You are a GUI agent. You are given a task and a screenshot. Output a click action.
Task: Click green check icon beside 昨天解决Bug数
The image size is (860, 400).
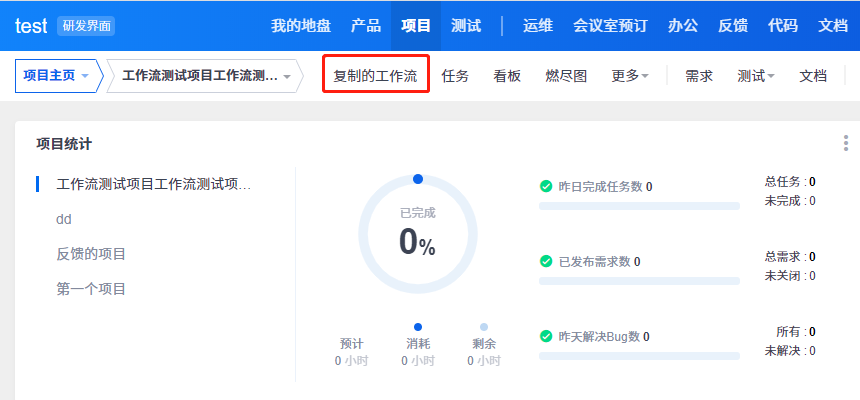point(546,336)
